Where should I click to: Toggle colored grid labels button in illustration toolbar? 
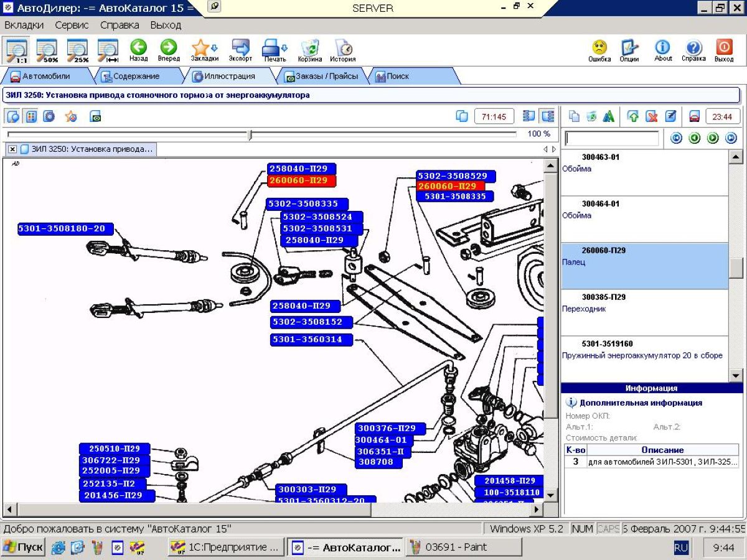pyautogui.click(x=31, y=116)
